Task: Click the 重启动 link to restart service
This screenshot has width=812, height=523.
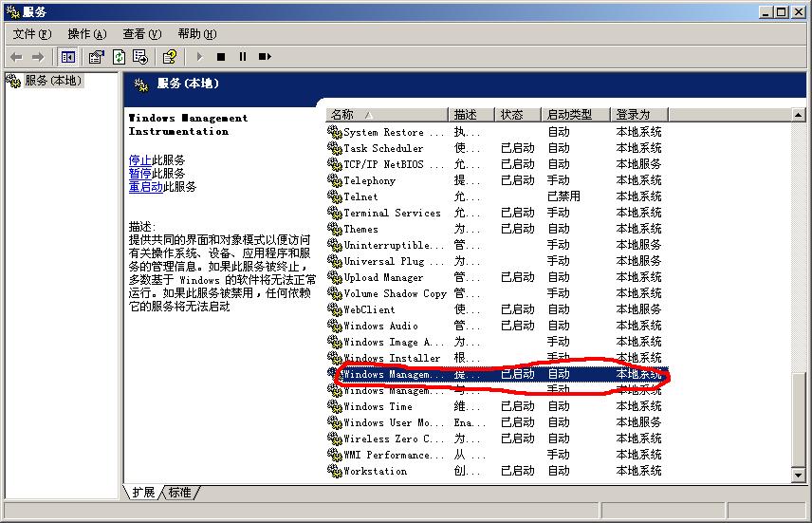Action: [145, 187]
